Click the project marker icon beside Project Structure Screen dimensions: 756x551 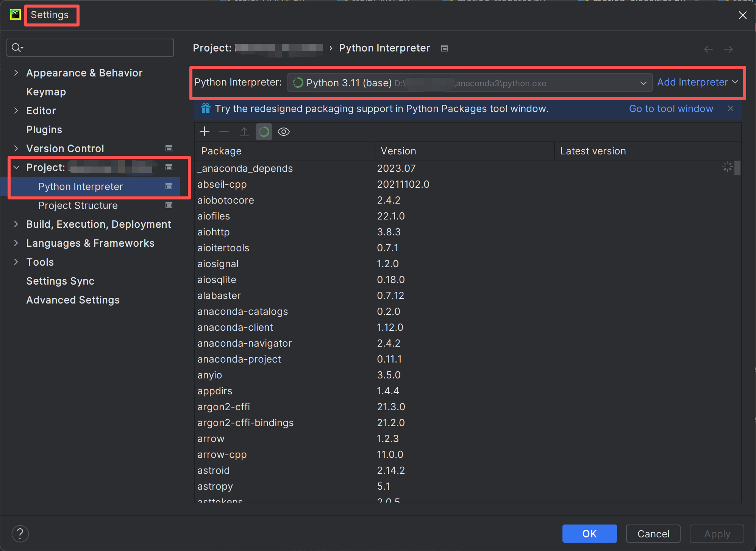coord(169,205)
